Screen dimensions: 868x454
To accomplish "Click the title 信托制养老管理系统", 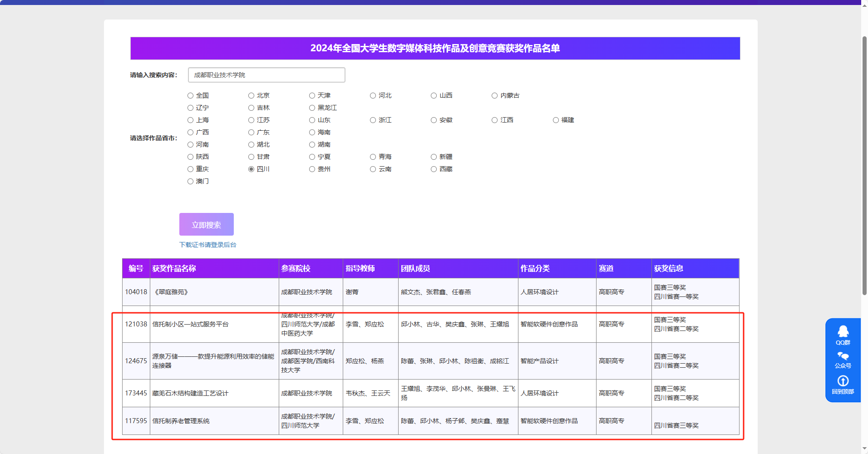I will click(181, 421).
